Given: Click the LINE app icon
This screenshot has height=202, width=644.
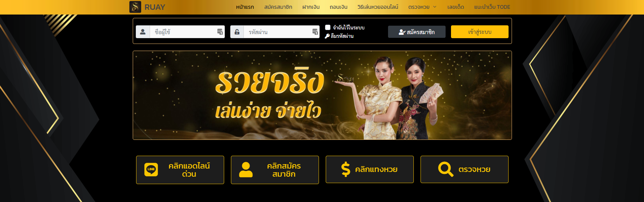Looking at the screenshot, I should click(x=151, y=170).
